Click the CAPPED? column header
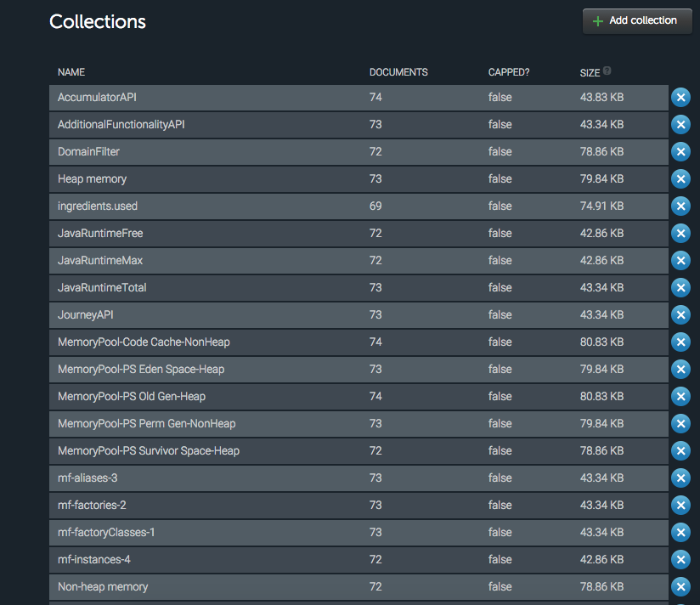This screenshot has height=605, width=700. coord(509,72)
